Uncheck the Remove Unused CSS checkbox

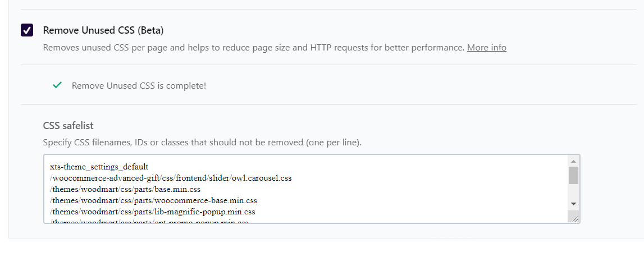(x=27, y=30)
